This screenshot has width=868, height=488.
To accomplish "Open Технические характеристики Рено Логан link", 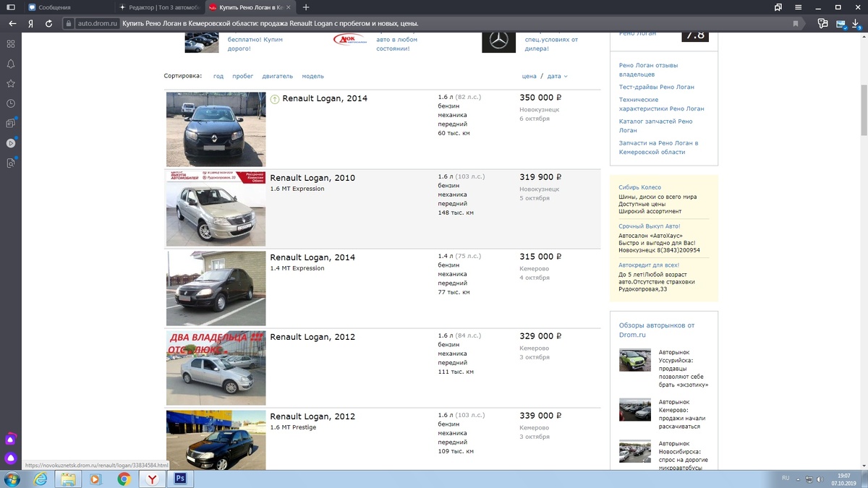I will click(x=661, y=104).
